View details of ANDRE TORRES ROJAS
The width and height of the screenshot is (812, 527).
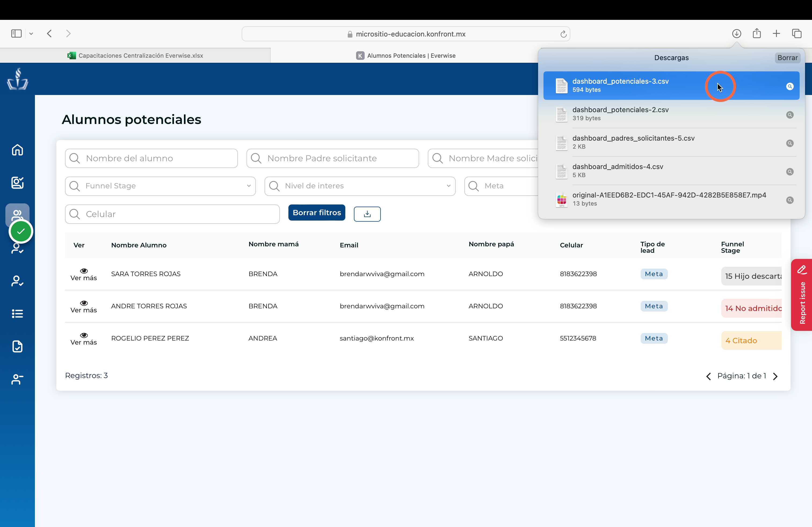[84, 306]
